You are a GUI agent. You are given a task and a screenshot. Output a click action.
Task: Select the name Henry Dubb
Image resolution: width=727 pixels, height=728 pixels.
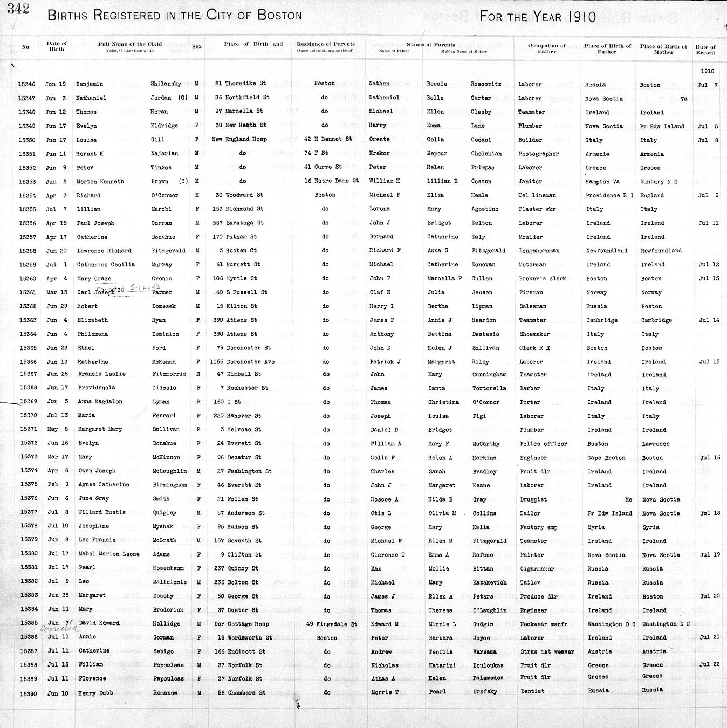coord(96,693)
